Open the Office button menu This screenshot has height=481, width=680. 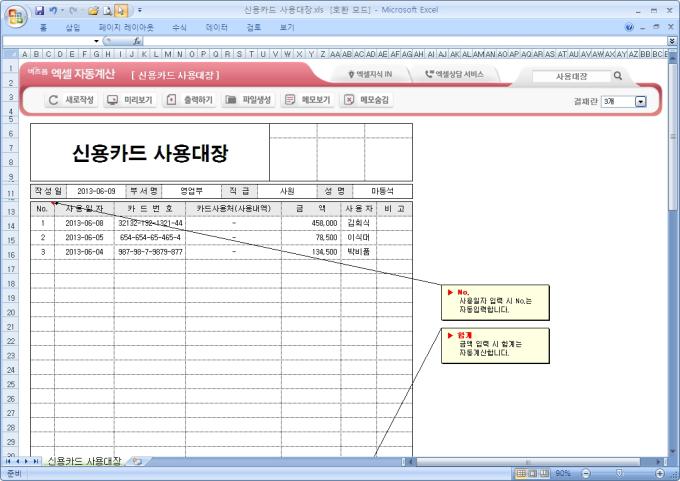point(16,17)
